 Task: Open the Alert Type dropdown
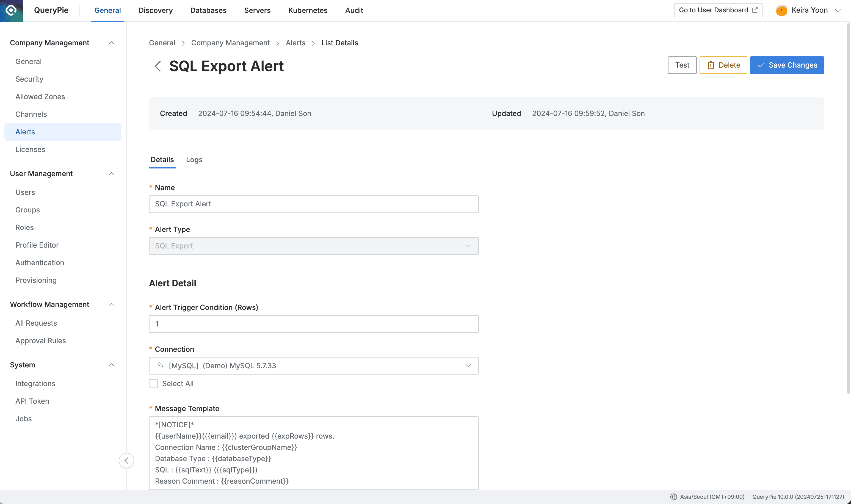pyautogui.click(x=468, y=246)
